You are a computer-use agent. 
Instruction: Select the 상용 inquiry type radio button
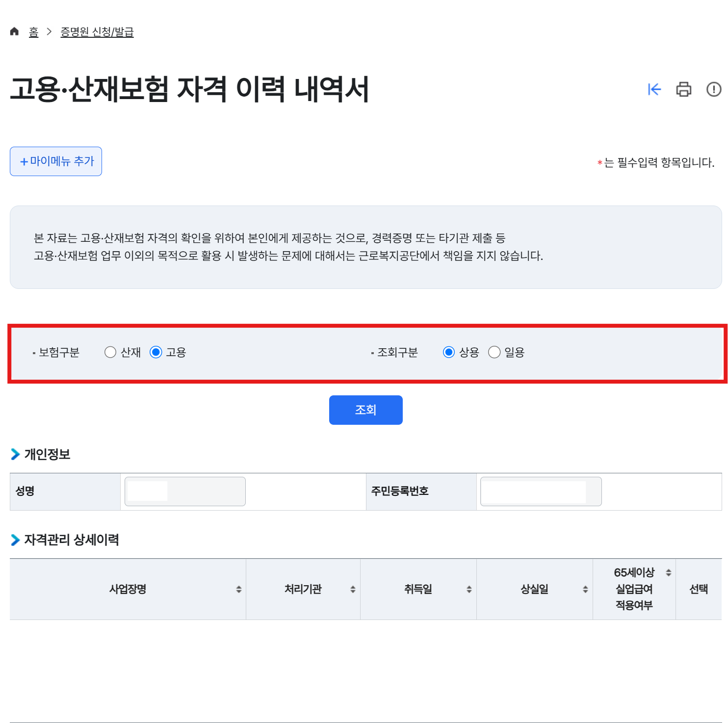click(x=449, y=352)
